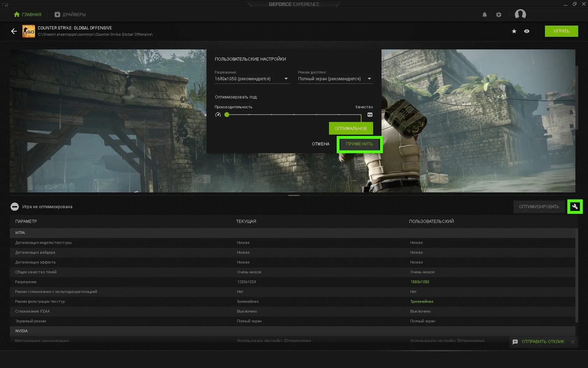The image size is (588, 368).
Task: Click the Параметр column header
Action: point(26,222)
